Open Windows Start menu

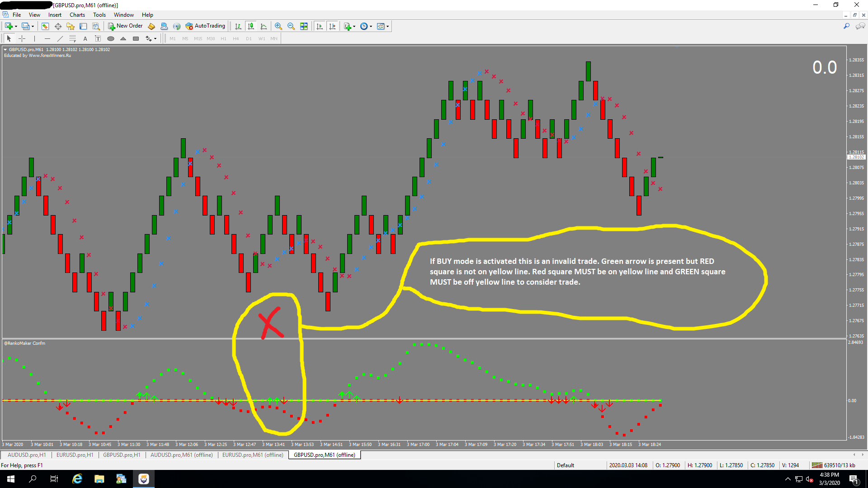pos(11,479)
